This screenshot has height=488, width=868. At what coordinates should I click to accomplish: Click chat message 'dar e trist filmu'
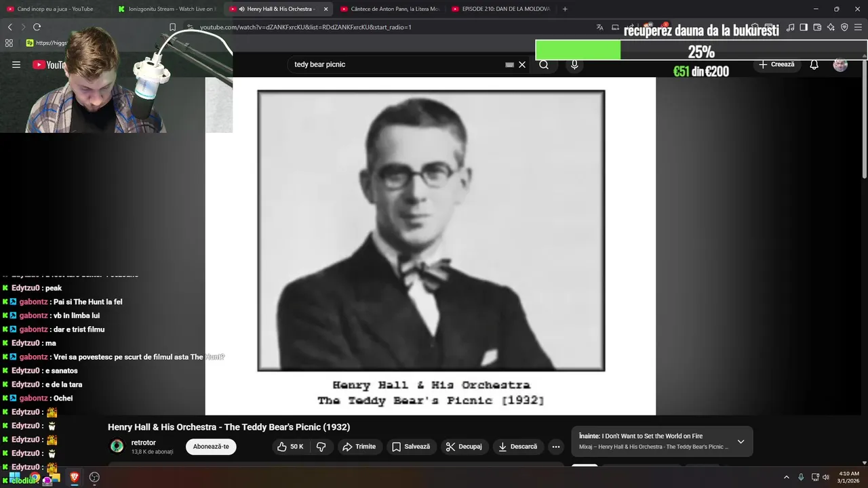[x=79, y=329]
